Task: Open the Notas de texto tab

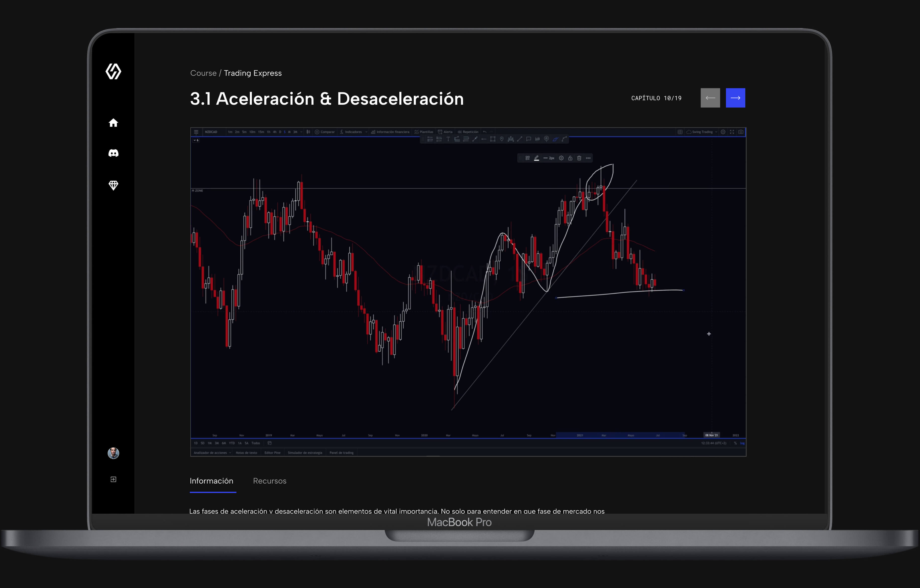Action: click(x=246, y=452)
